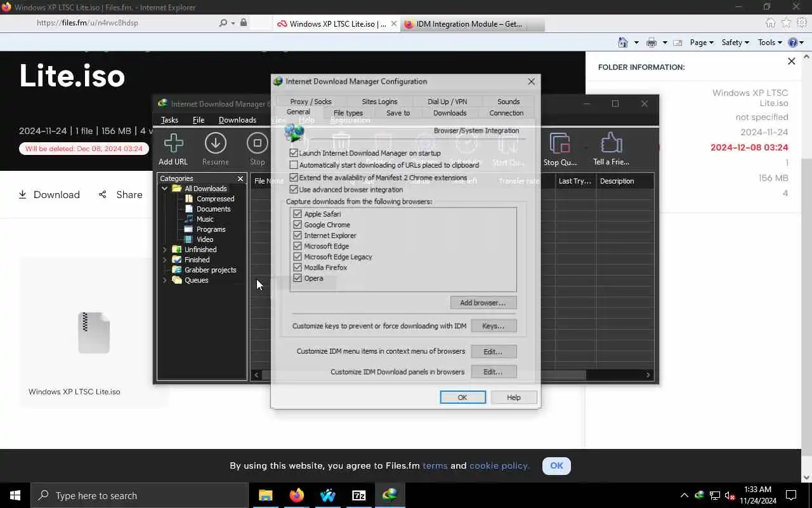
Task: Click Help in IDM Configuration dialog
Action: [514, 398]
